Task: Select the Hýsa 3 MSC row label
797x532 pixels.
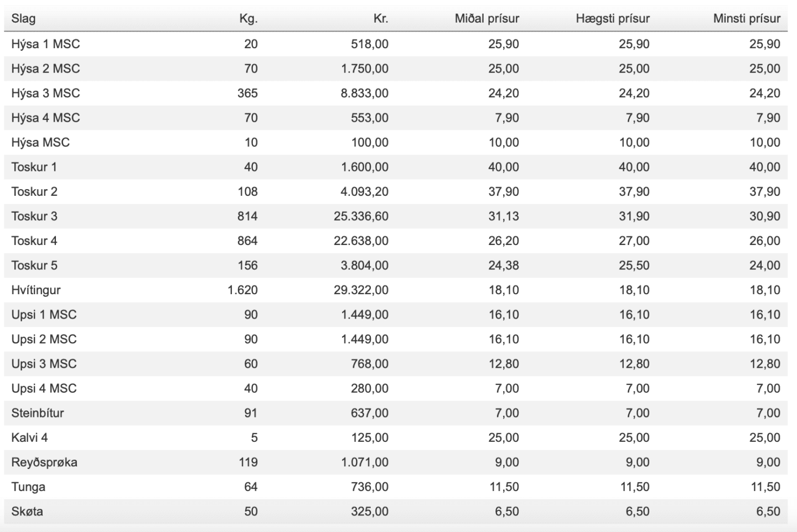Action: 45,93
